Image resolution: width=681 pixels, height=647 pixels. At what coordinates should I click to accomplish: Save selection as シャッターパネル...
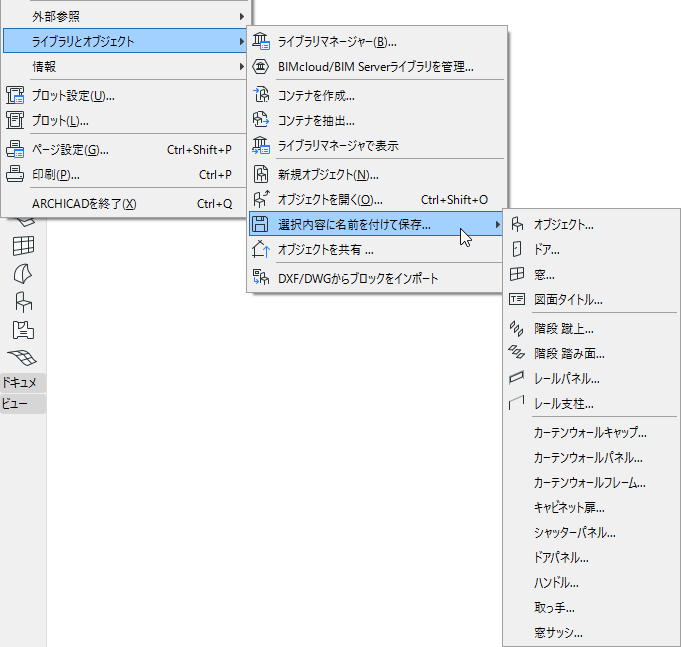tap(592, 532)
